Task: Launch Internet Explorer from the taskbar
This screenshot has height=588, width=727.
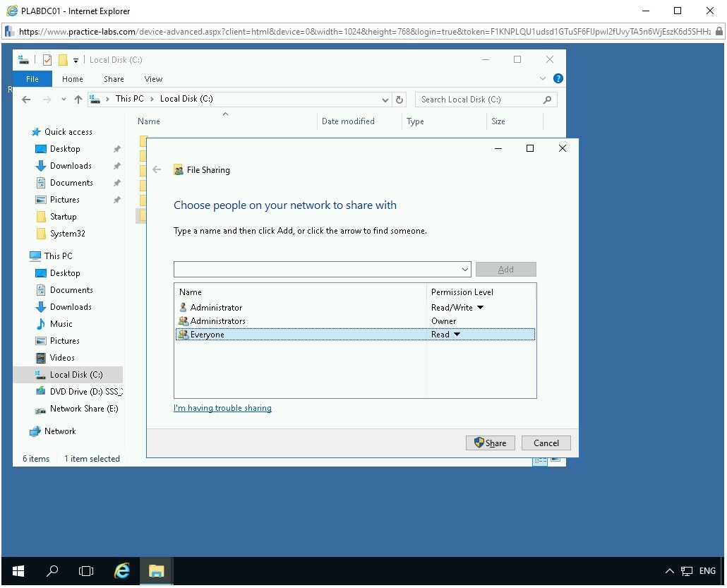Action: [x=122, y=571]
